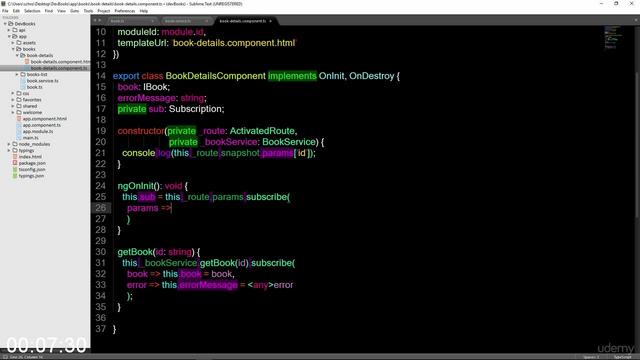Collapse the books folder
Screen dimensions: 640x360
pos(13,49)
